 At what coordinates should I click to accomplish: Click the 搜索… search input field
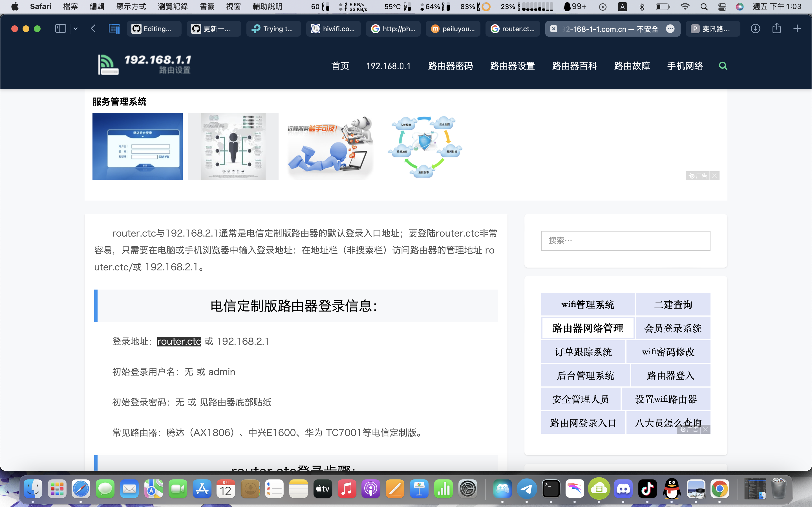(x=625, y=241)
